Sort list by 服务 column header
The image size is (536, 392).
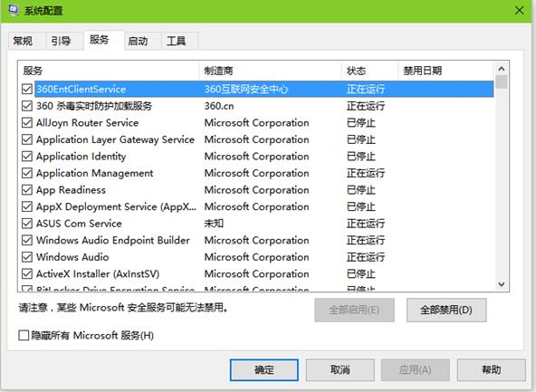coord(109,71)
